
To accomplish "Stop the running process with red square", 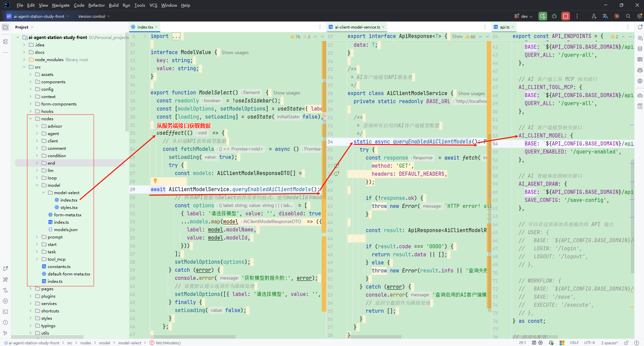I will pos(566,16).
